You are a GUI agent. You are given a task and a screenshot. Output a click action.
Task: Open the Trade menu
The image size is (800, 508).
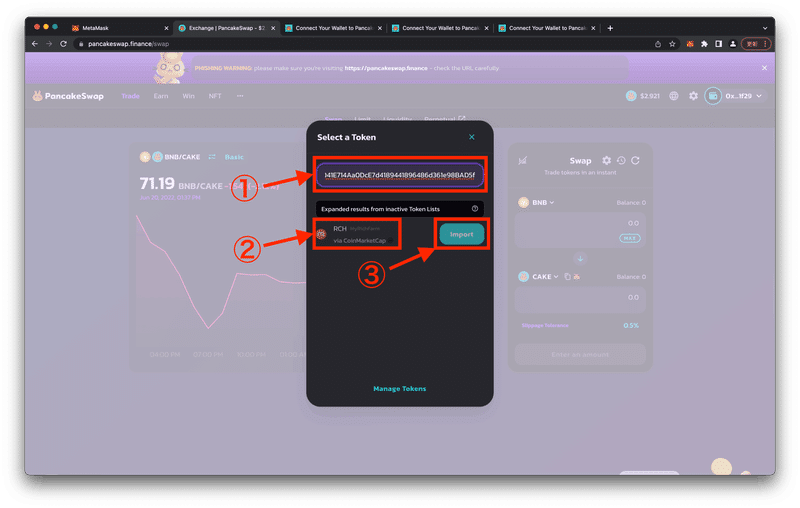point(131,96)
